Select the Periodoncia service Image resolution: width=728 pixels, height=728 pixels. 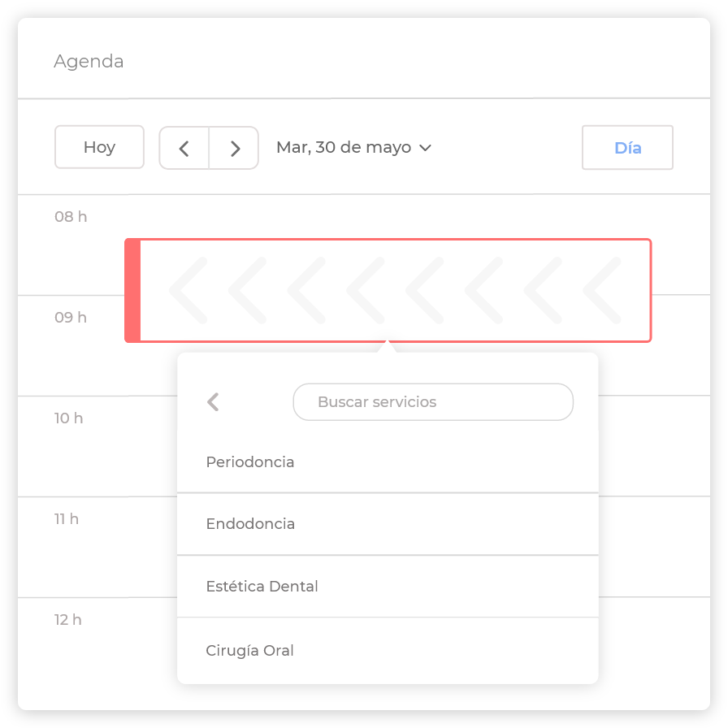point(250,462)
